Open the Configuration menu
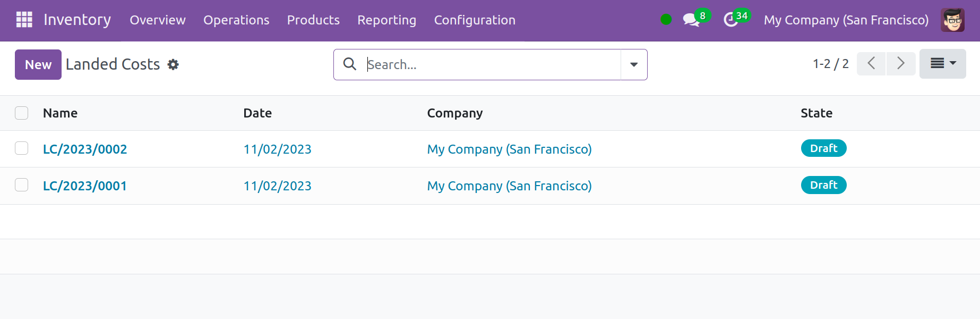Screen dimensions: 980x319 tap(475, 20)
